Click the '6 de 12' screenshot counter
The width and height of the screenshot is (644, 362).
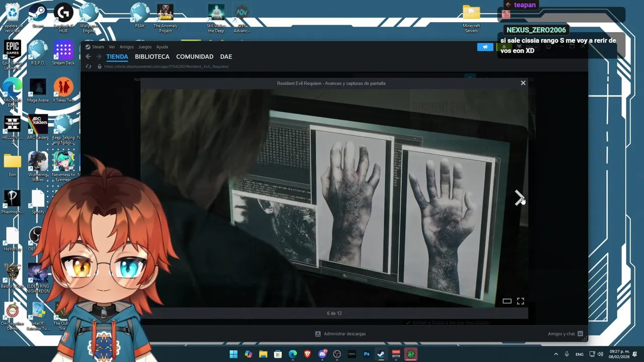coord(334,313)
